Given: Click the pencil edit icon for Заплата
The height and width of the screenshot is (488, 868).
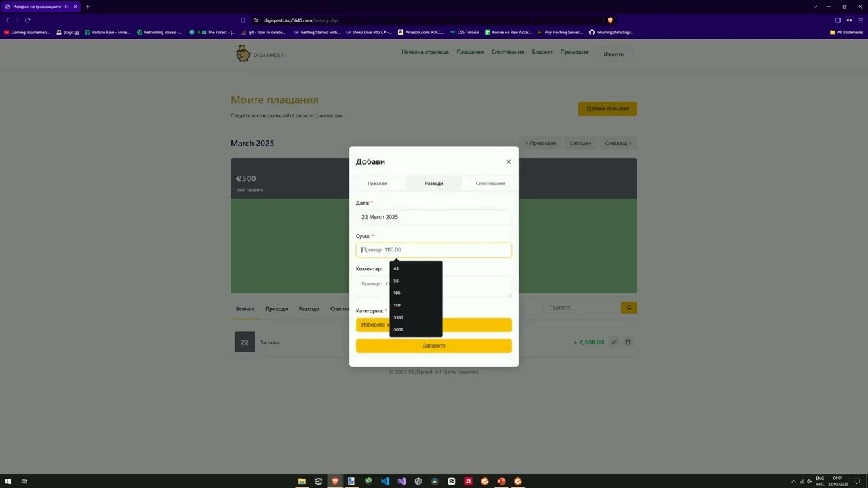Looking at the screenshot, I should [x=614, y=342].
